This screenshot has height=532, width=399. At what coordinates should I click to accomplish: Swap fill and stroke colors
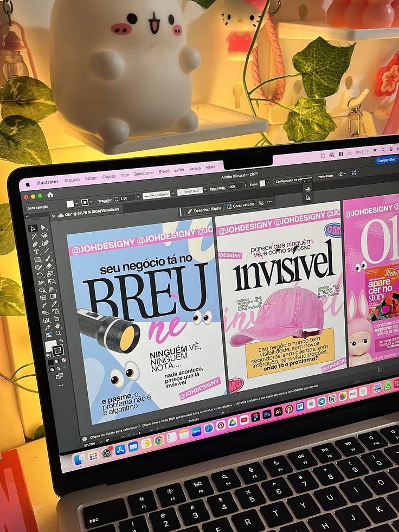tap(60, 342)
